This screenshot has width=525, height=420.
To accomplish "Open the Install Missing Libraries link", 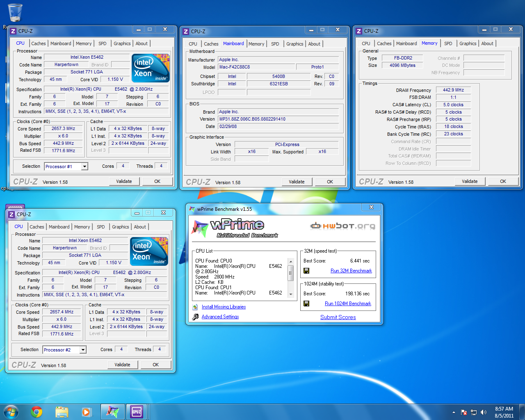I will click(224, 307).
